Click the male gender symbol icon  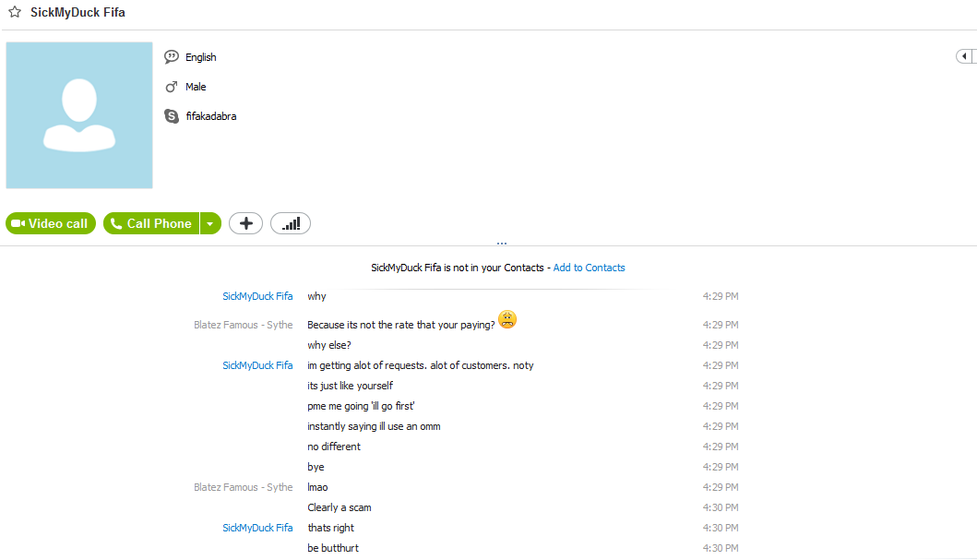pos(172,87)
